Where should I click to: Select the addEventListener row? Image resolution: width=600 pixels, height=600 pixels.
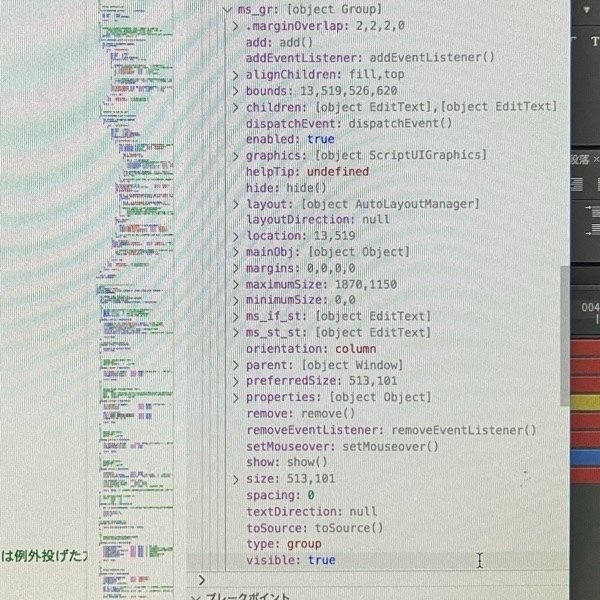tap(370, 58)
